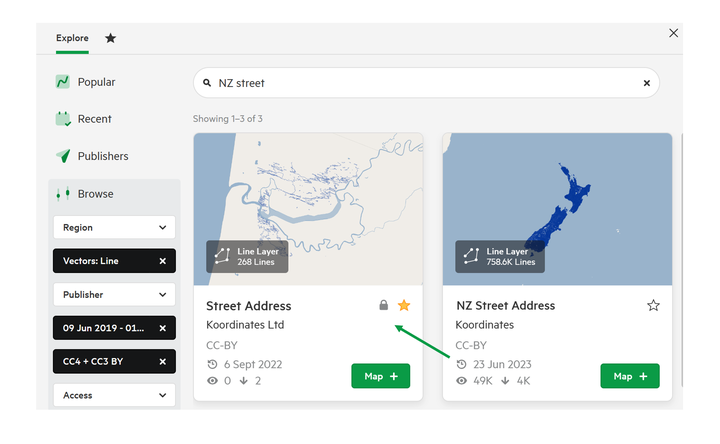Click the downloads arrow icon beside 4K

[x=505, y=381]
